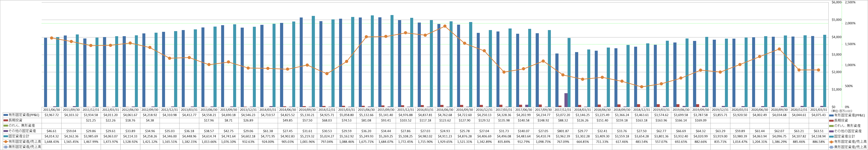The height and width of the screenshot is (150, 868).
Task: Click the orange line peak marker at 2016/06/30
Action: click(x=445, y=26)
